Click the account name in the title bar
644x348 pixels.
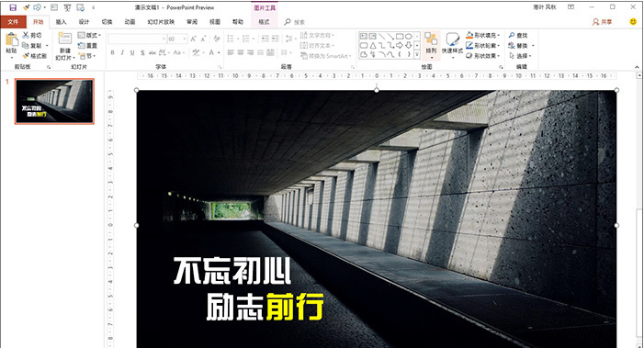point(545,7)
